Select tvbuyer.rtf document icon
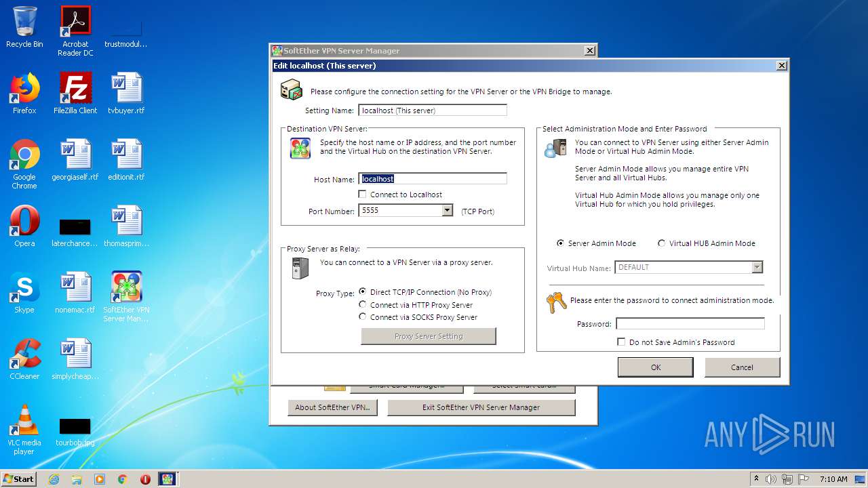868x488 pixels. [126, 94]
